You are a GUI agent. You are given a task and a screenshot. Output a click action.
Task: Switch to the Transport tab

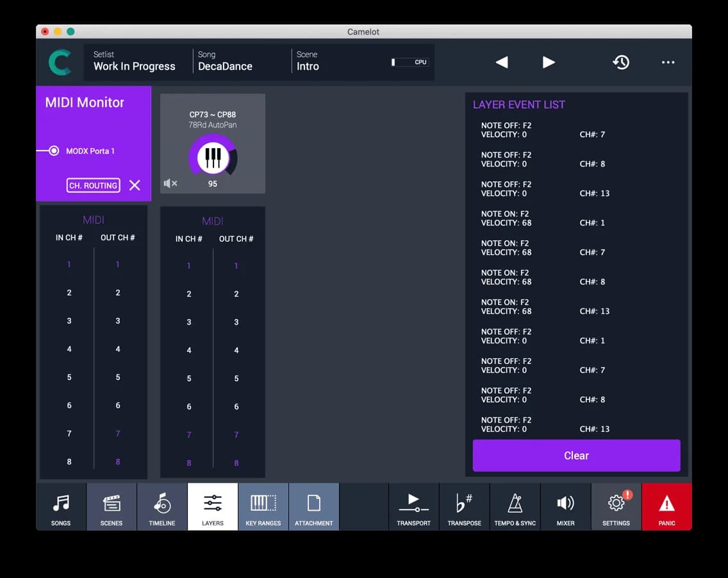coord(413,506)
